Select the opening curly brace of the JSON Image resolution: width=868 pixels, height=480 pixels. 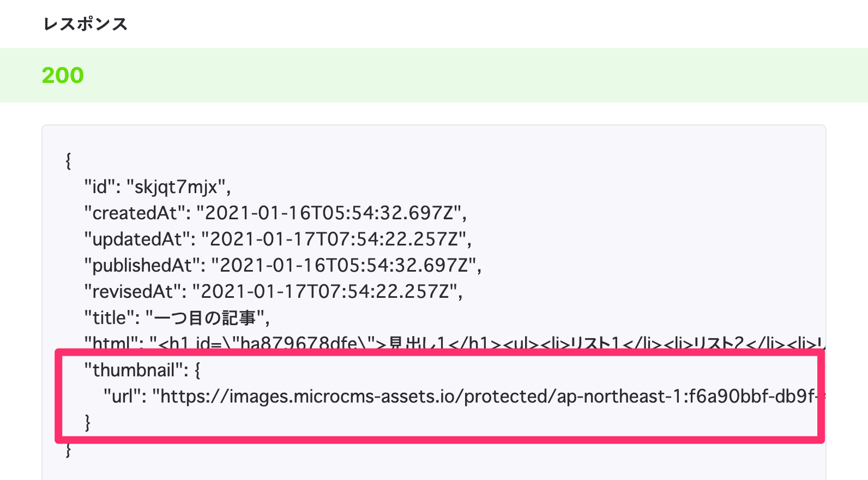(x=68, y=161)
